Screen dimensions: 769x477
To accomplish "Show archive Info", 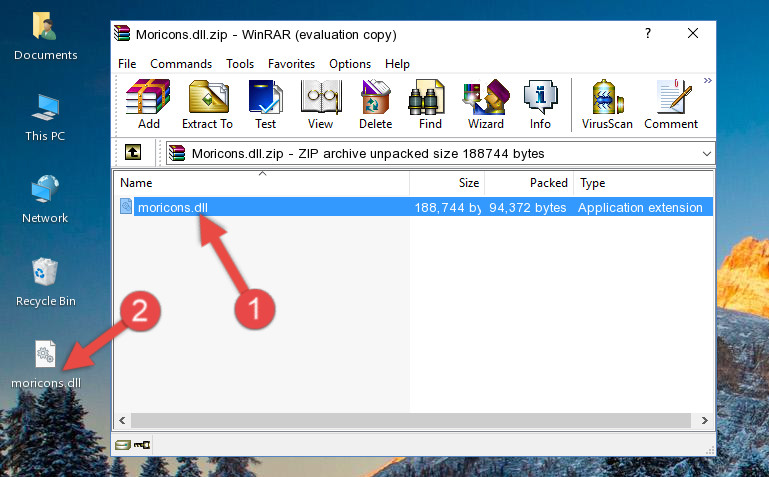I will point(540,105).
